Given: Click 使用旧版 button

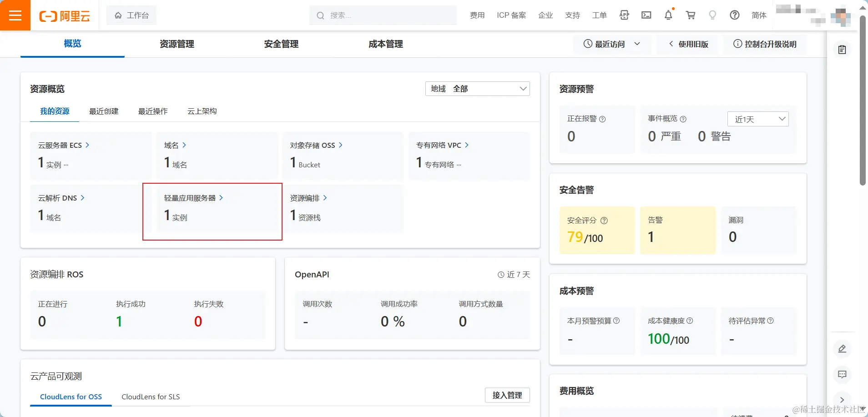Looking at the screenshot, I should [x=687, y=44].
